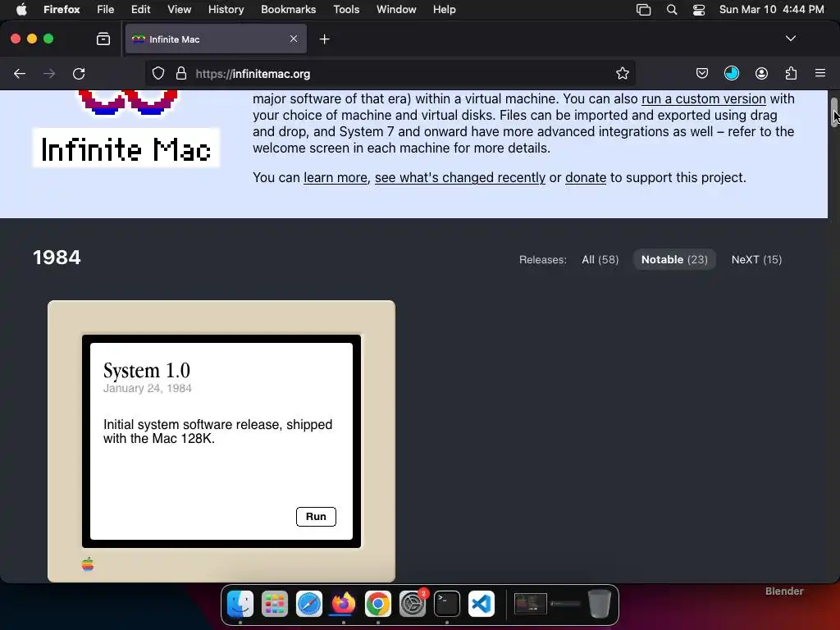Open the History menu
Viewport: 840px width, 630px height.
pos(226,9)
